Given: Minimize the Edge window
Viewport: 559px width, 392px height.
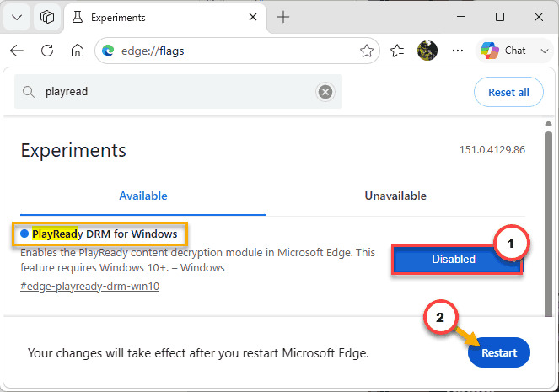Looking at the screenshot, I should click(x=461, y=17).
